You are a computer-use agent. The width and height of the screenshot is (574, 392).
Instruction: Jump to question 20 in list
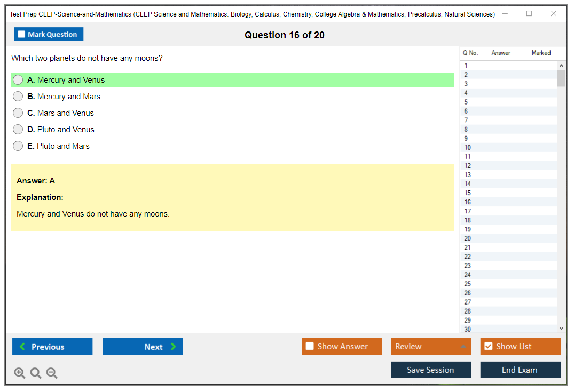click(468, 238)
